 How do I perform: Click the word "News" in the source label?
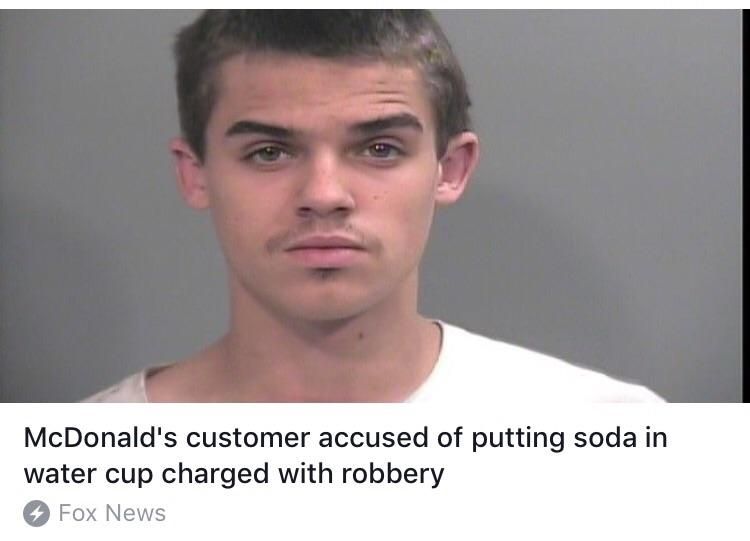click(x=135, y=513)
